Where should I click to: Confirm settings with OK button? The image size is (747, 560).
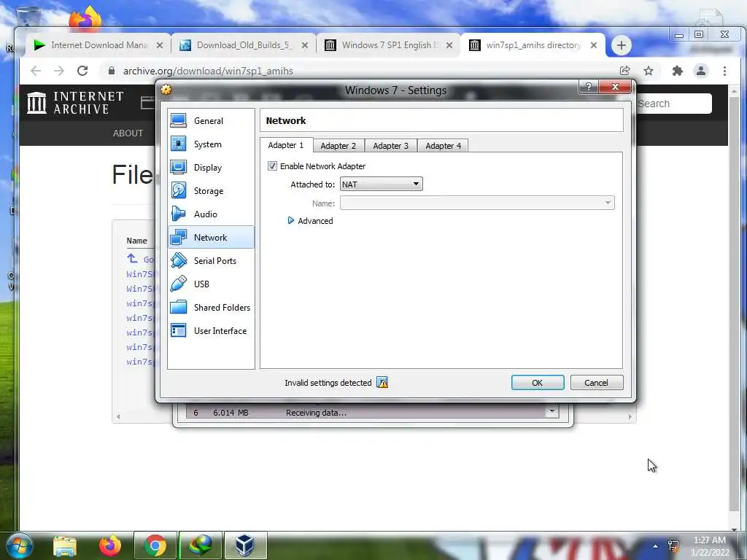[538, 382]
